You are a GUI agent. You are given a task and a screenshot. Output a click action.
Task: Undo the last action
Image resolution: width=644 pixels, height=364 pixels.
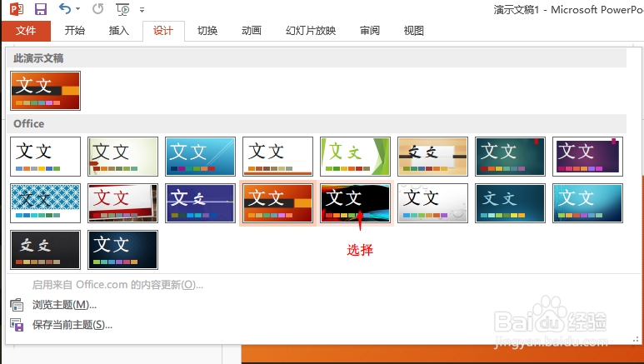64,8
